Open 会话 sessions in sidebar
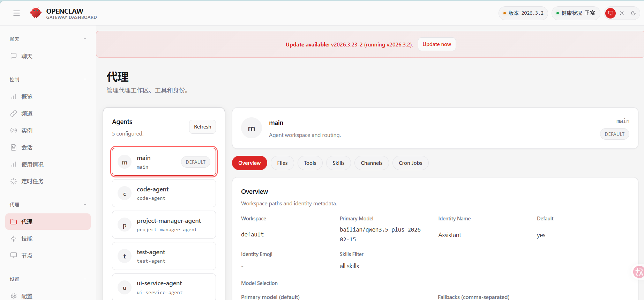This screenshot has height=300, width=644. pyautogui.click(x=48, y=147)
